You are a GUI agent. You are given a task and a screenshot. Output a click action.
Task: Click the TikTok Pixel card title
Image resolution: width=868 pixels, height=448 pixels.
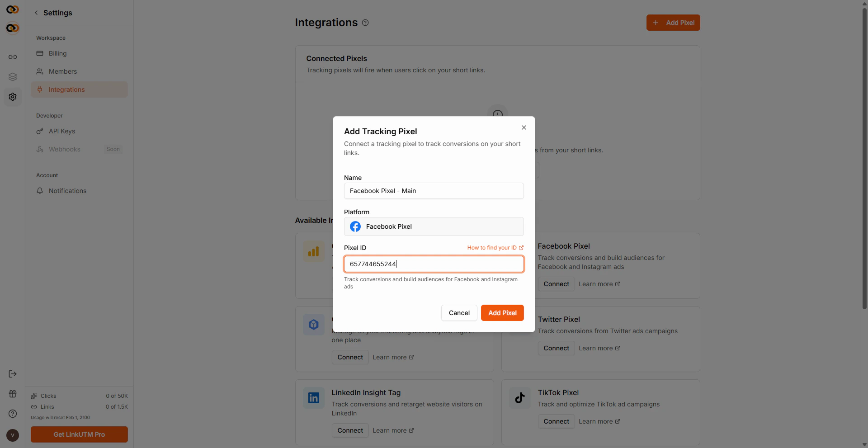tap(558, 392)
